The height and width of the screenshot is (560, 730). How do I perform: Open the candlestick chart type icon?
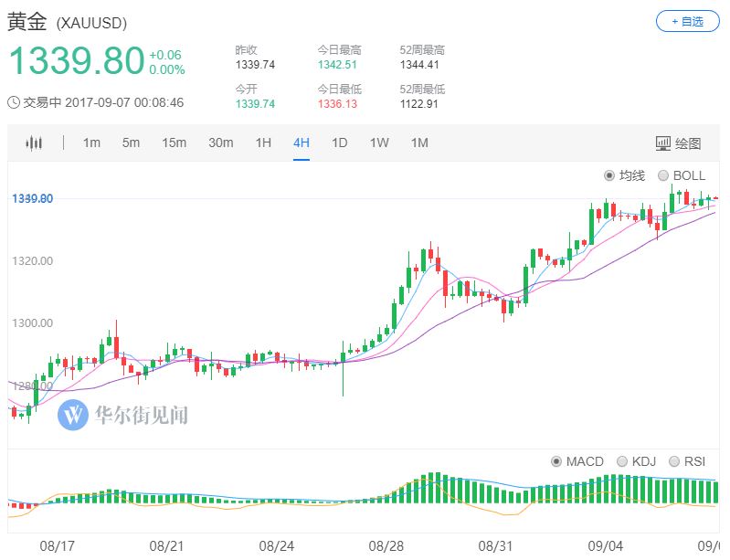pyautogui.click(x=34, y=143)
